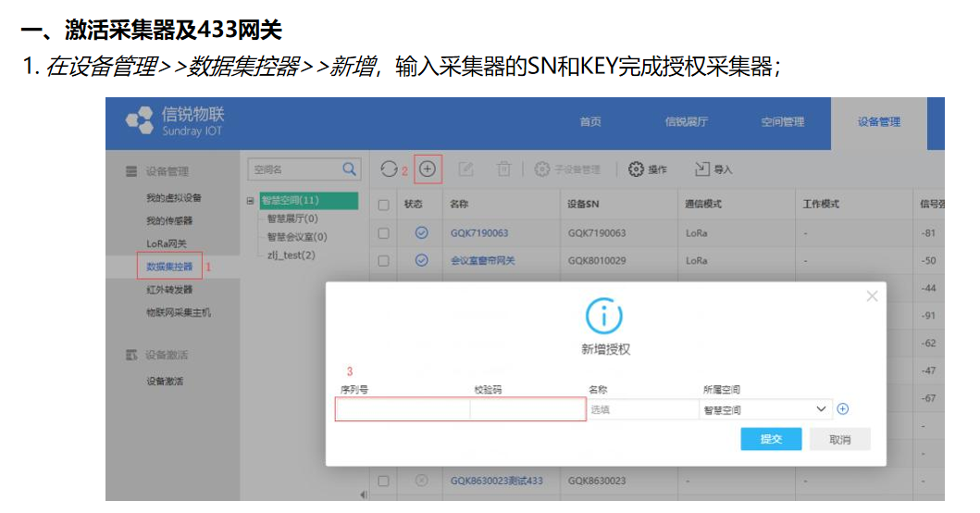Viewport: 980px width, 513px height.
Task: Select 物联网采集主机 in the sidebar
Action: (x=178, y=312)
